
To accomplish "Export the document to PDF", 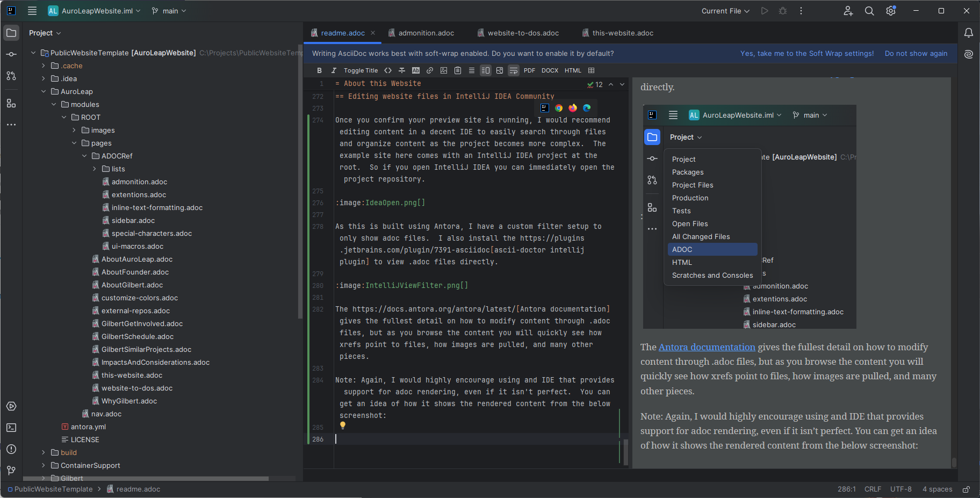I will coord(529,70).
